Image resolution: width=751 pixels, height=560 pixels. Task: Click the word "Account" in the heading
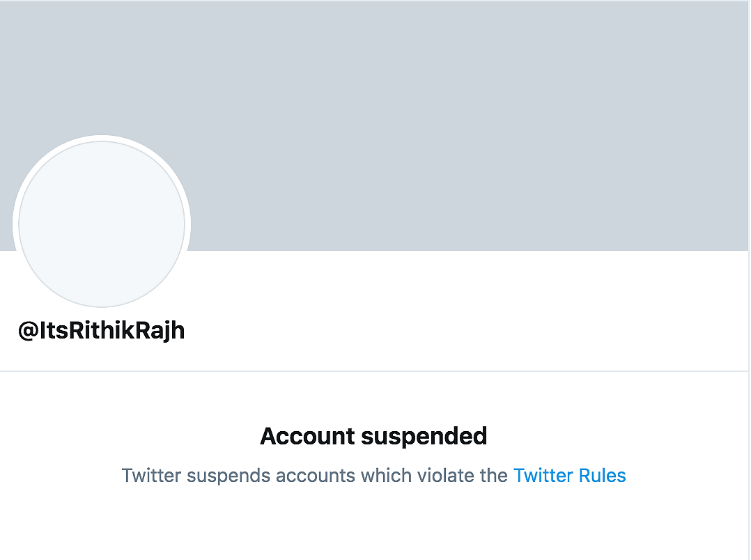(x=307, y=437)
